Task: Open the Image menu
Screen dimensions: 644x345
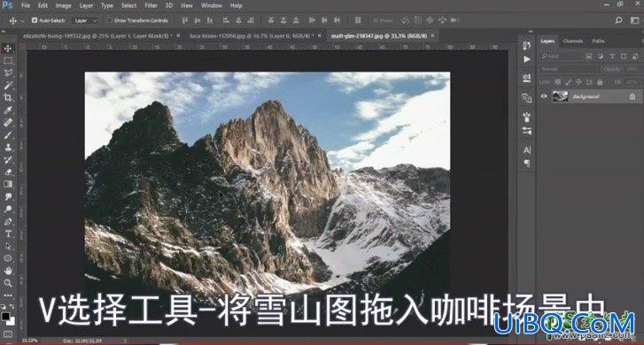Action: [x=63, y=5]
